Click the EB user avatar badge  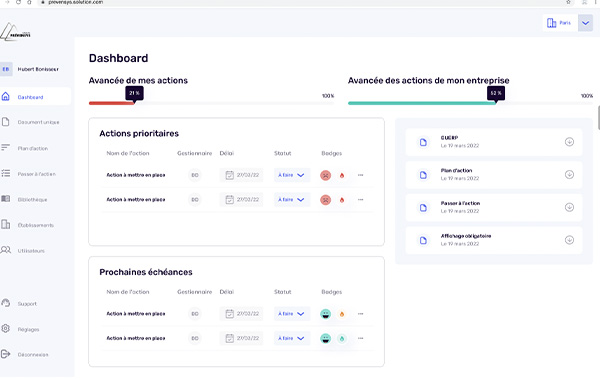[6, 69]
